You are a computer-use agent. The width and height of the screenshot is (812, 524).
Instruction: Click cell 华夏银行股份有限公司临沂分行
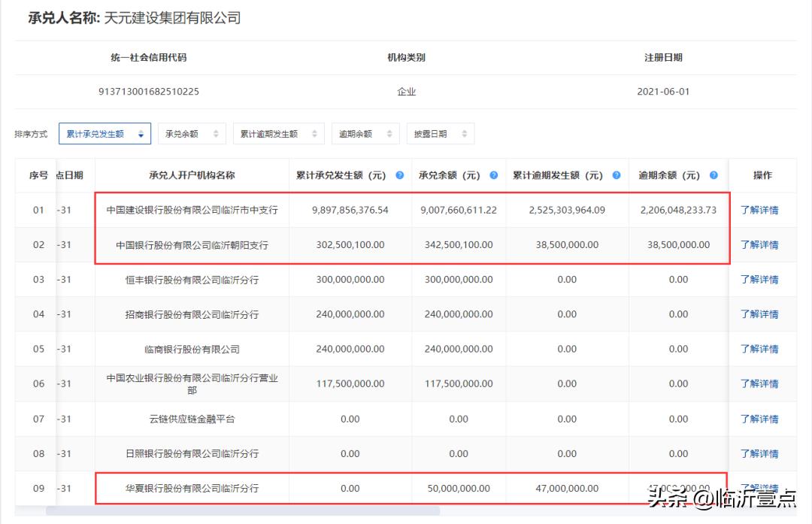(192, 488)
